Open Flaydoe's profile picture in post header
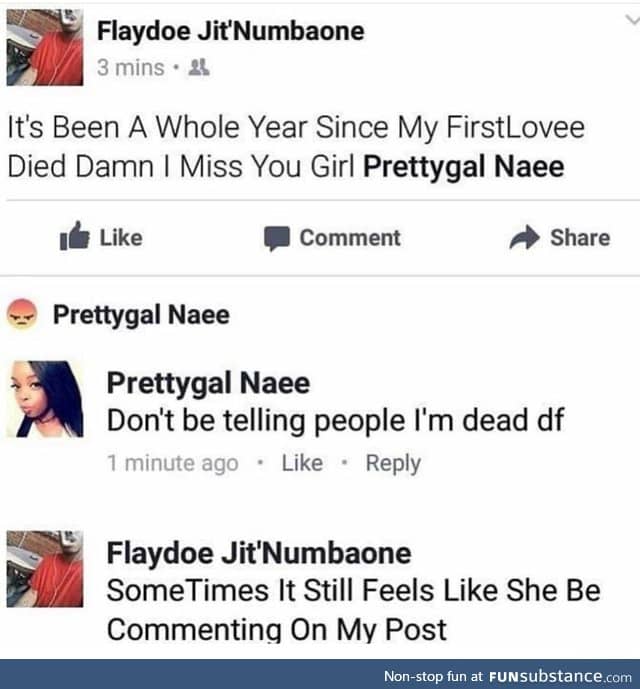This screenshot has height=689, width=640. pyautogui.click(x=44, y=47)
